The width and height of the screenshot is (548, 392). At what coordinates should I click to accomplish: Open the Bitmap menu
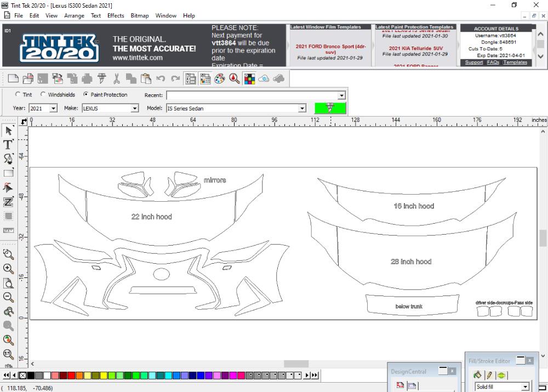(x=140, y=16)
